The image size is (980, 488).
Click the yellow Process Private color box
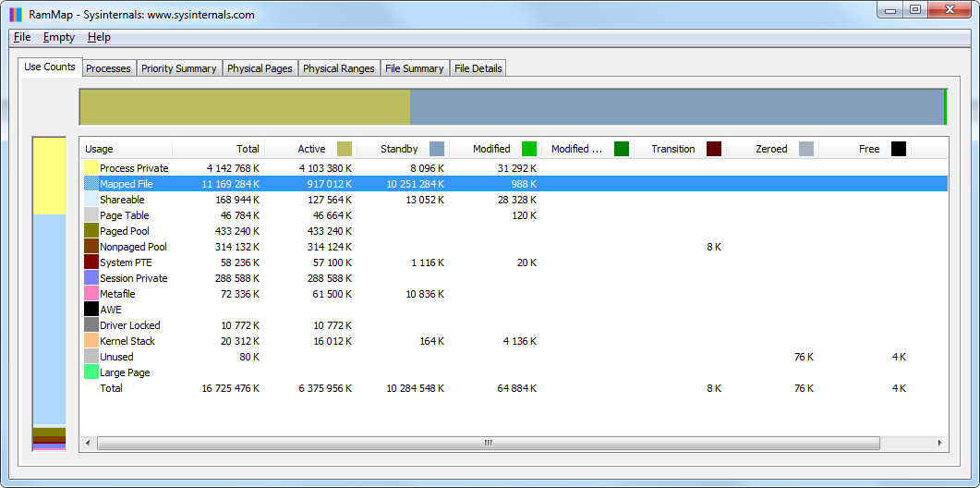coord(91,168)
